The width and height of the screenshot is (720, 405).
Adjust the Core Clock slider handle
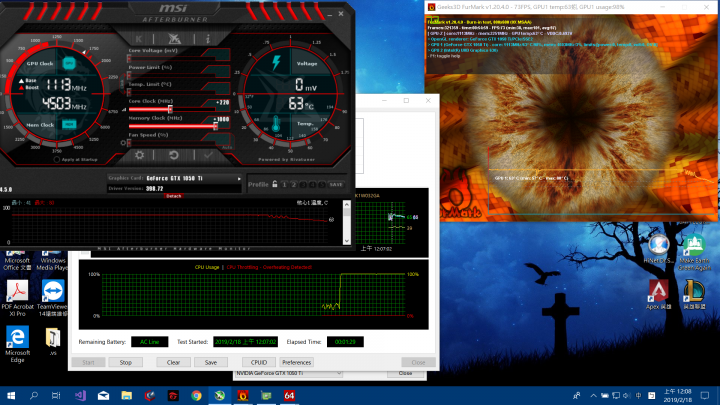click(x=170, y=109)
